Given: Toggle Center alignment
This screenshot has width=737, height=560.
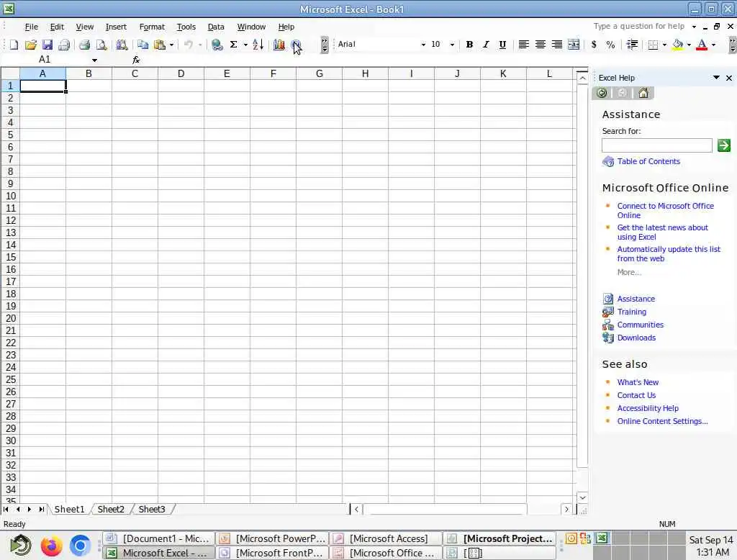Looking at the screenshot, I should click(x=540, y=45).
